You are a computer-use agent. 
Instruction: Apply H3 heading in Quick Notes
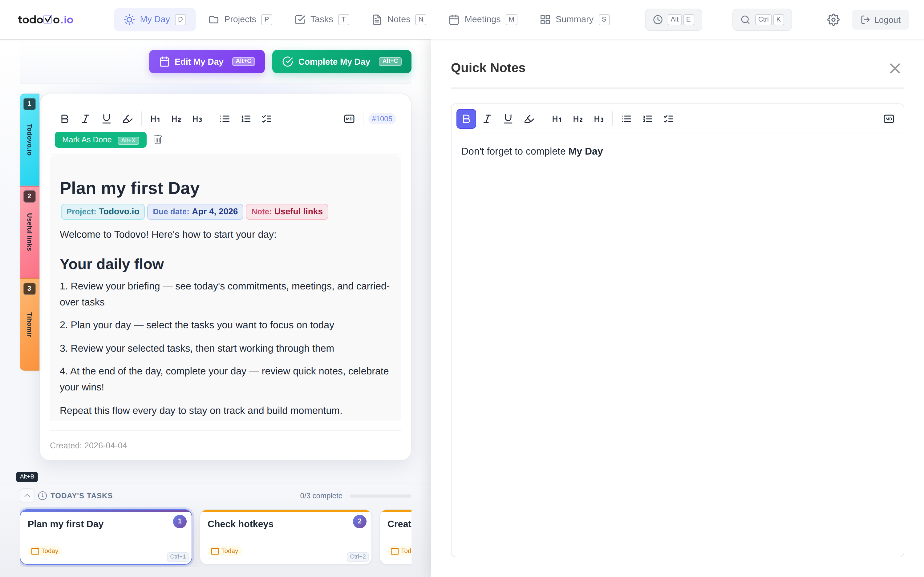tap(599, 119)
